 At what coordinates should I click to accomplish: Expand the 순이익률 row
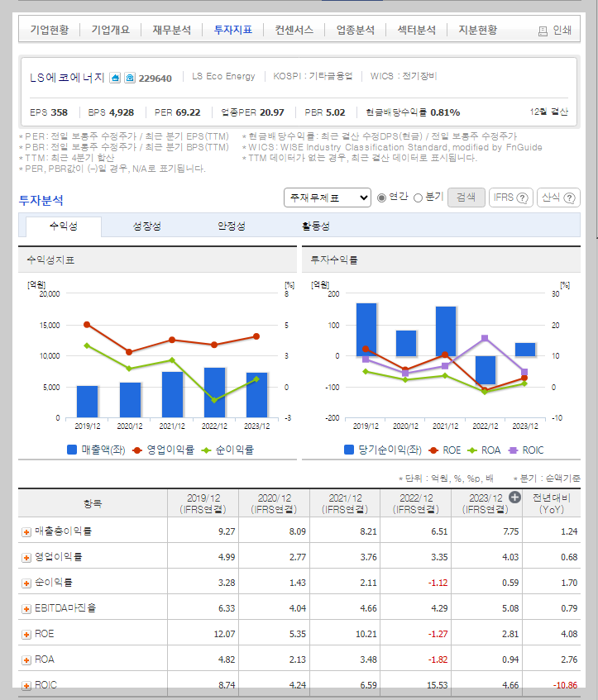point(26,583)
